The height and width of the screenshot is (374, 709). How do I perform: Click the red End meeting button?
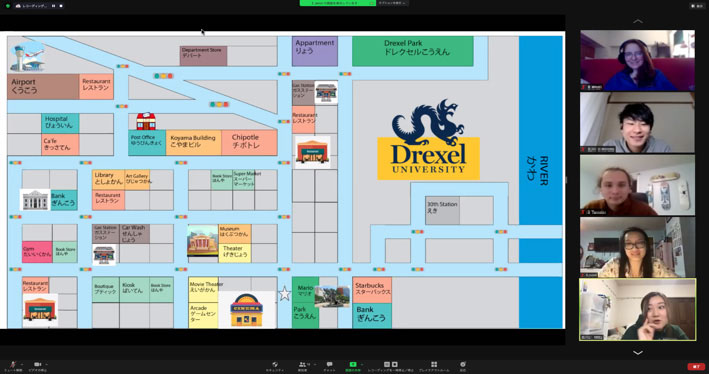(x=696, y=366)
